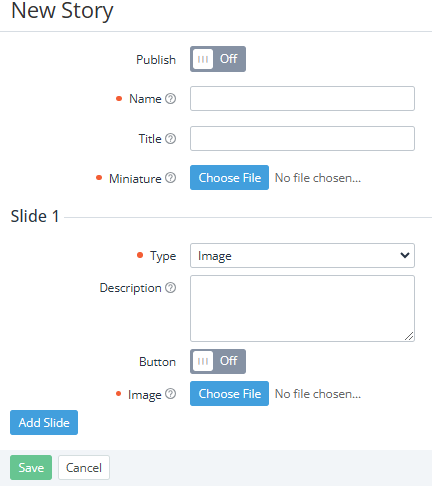
Task: Toggle the Publish switch on
Action: click(x=218, y=59)
